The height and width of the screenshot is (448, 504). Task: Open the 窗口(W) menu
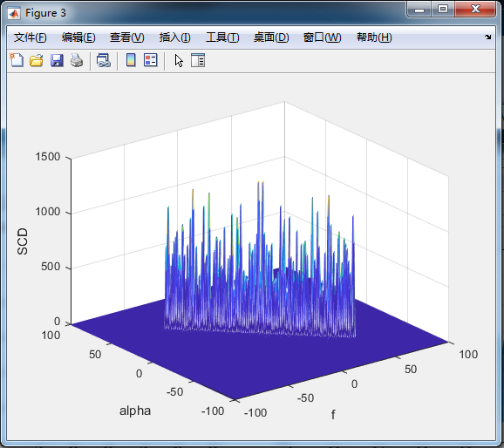pos(322,37)
